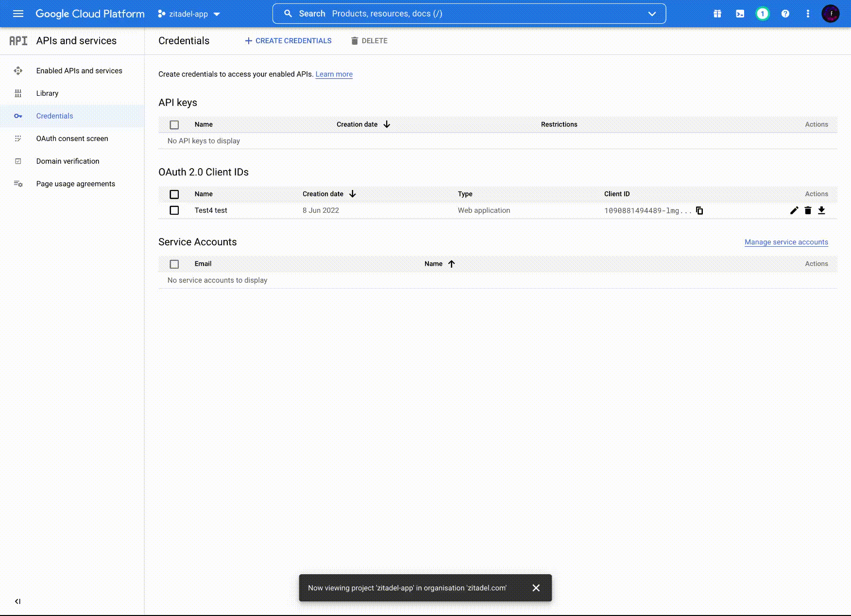Open the three-dot settings menu
Viewport: 851px width, 616px height.
click(808, 14)
